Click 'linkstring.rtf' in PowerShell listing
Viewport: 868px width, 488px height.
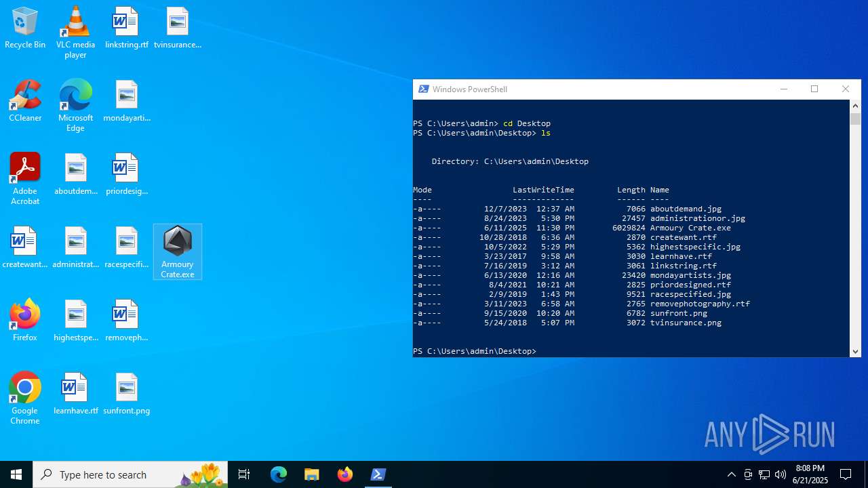[x=684, y=266]
